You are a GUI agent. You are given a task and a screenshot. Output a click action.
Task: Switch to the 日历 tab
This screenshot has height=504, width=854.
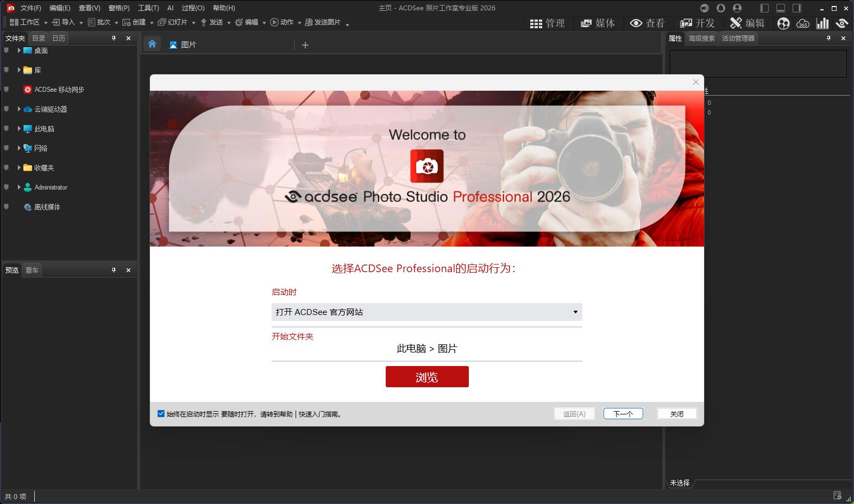click(59, 38)
